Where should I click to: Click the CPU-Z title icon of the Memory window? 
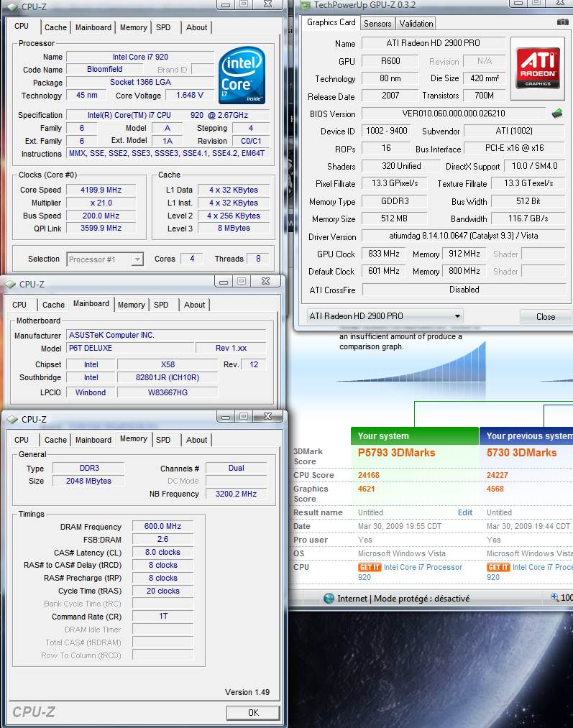[12, 419]
